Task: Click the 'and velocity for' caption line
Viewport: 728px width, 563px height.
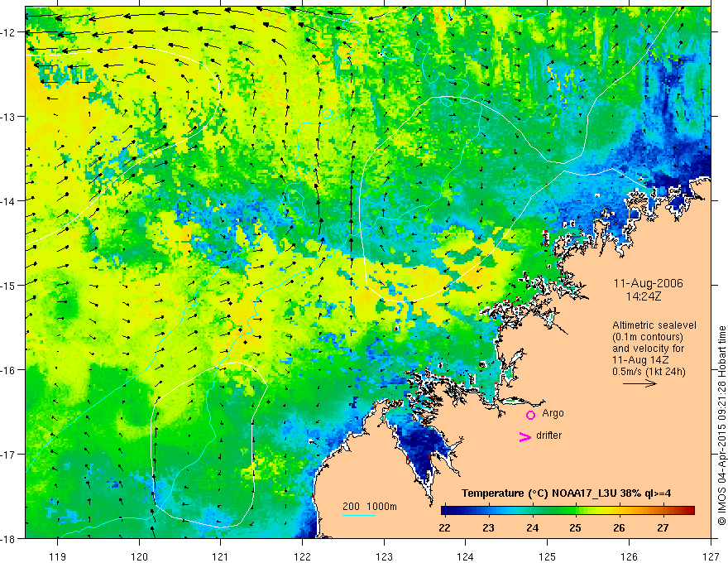Action: point(648,348)
